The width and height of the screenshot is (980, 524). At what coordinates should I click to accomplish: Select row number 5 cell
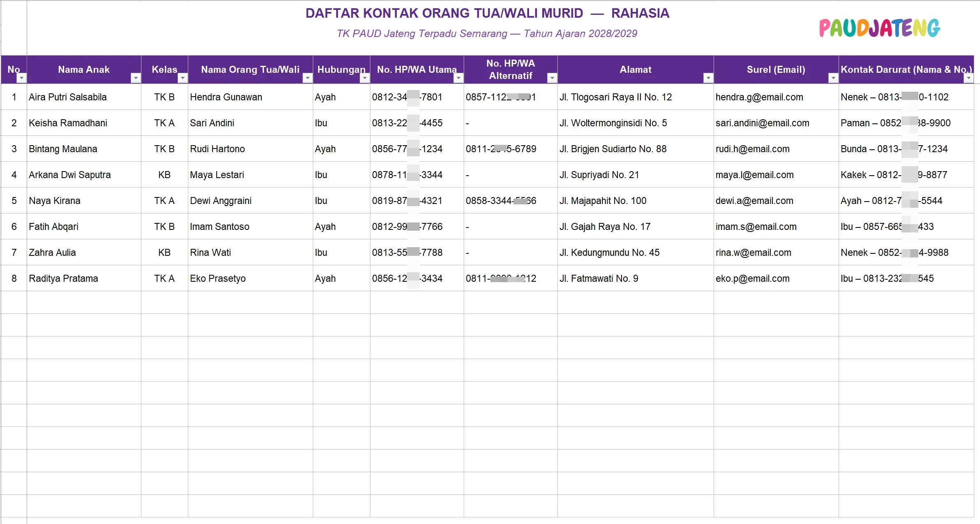pyautogui.click(x=14, y=201)
